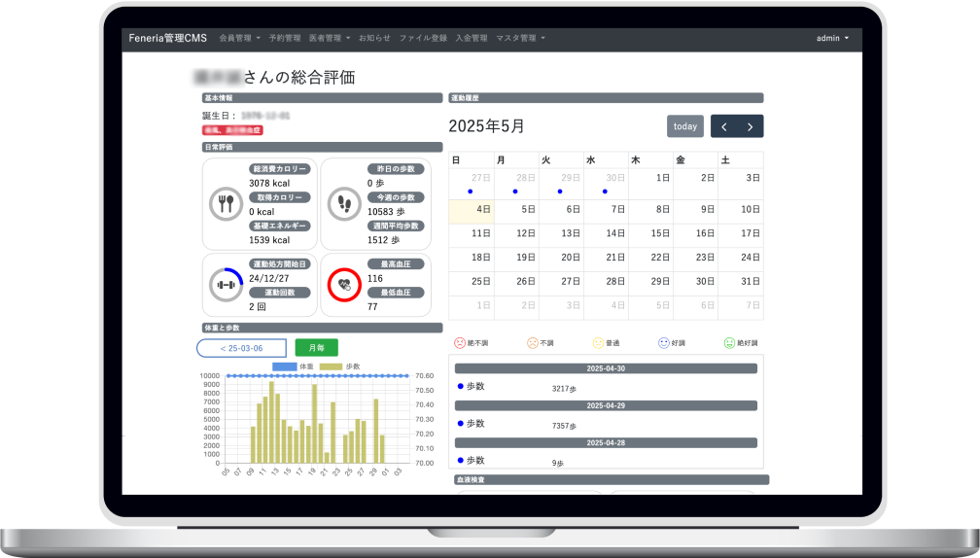The width and height of the screenshot is (980, 558).
Task: Go to previous month with left chevron
Action: tap(724, 126)
